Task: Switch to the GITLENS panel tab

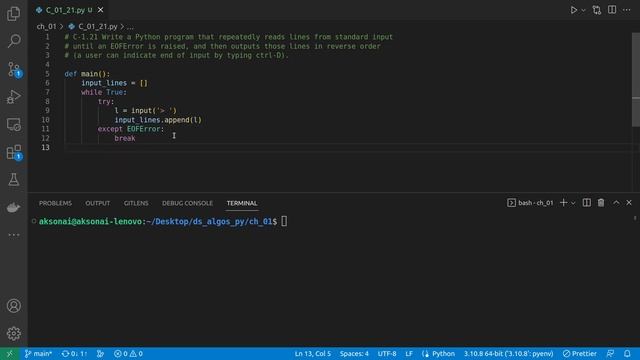Action: (x=136, y=203)
